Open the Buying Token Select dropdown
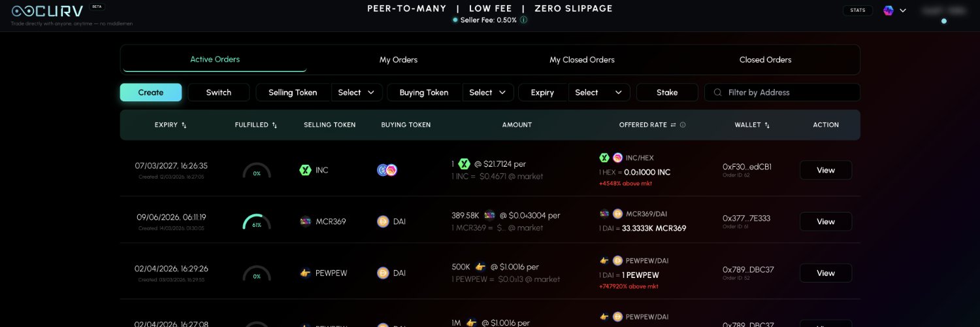Screen dimensions: 980x327 point(489,93)
